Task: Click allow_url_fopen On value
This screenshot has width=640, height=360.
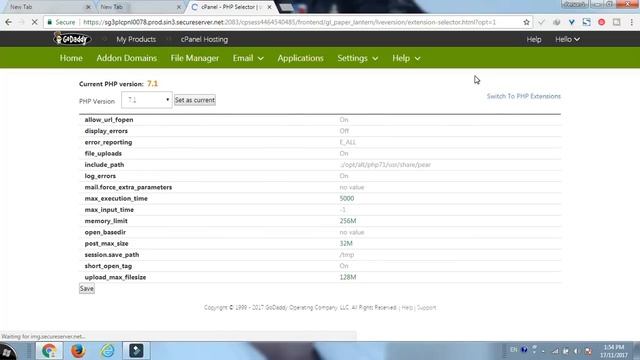Action: 344,120
